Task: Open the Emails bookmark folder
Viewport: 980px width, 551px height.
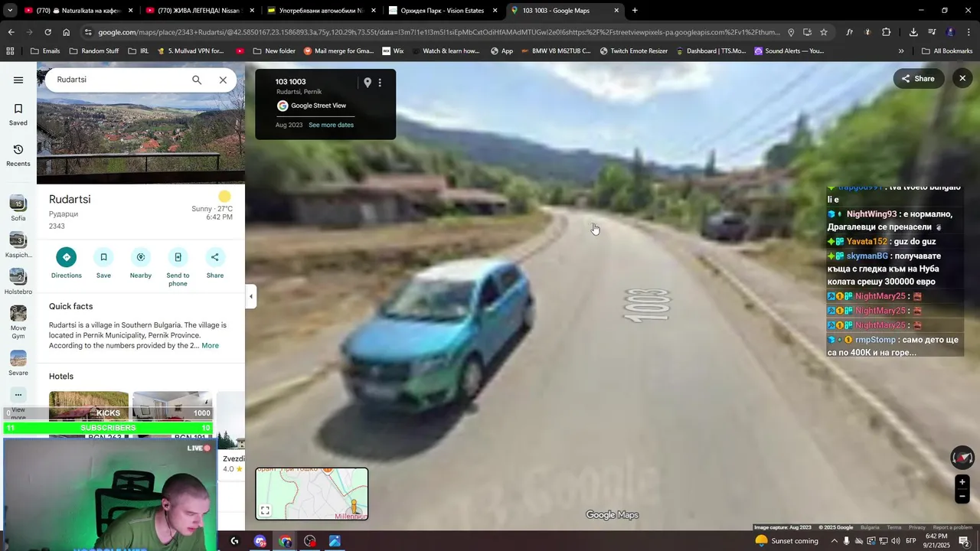Action: pyautogui.click(x=45, y=51)
